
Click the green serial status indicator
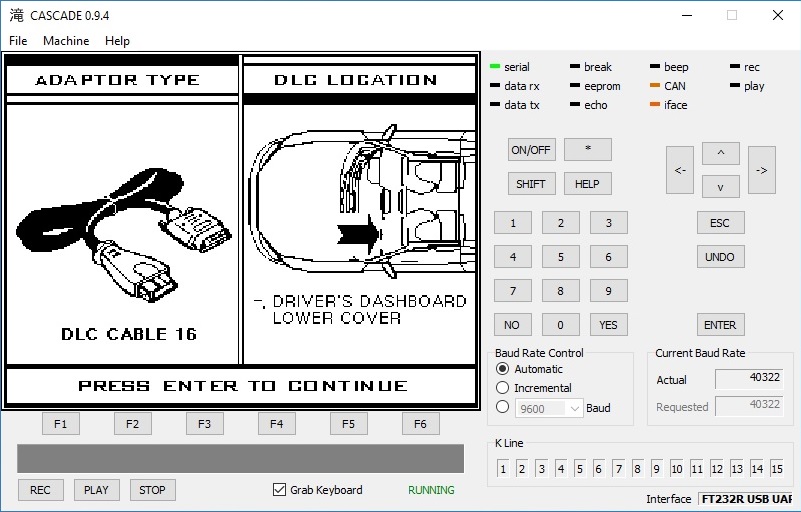pyautogui.click(x=495, y=67)
